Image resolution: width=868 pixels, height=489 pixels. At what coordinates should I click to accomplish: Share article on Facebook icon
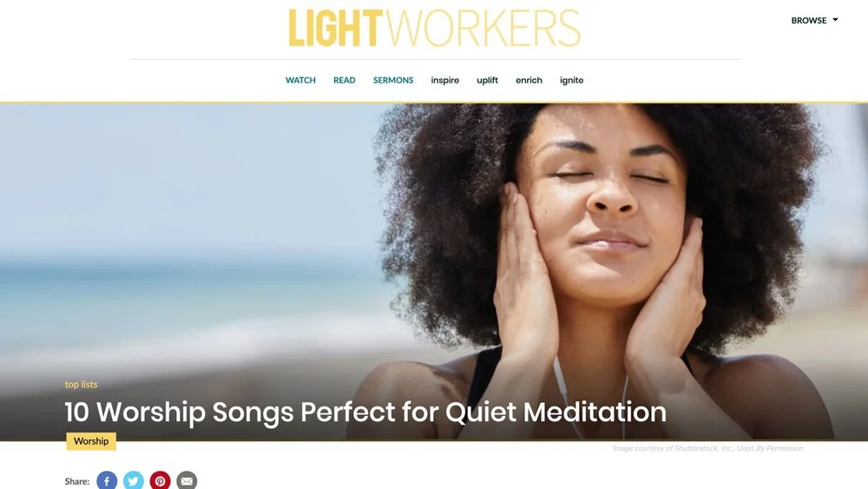[107, 480]
